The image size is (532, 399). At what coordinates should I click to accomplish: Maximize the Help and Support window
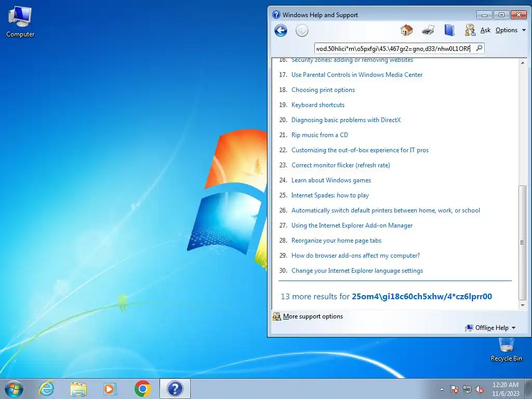pos(501,15)
